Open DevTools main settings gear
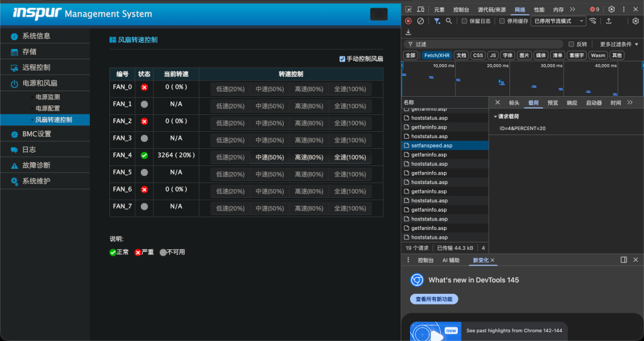The width and height of the screenshot is (644, 341). [x=611, y=9]
